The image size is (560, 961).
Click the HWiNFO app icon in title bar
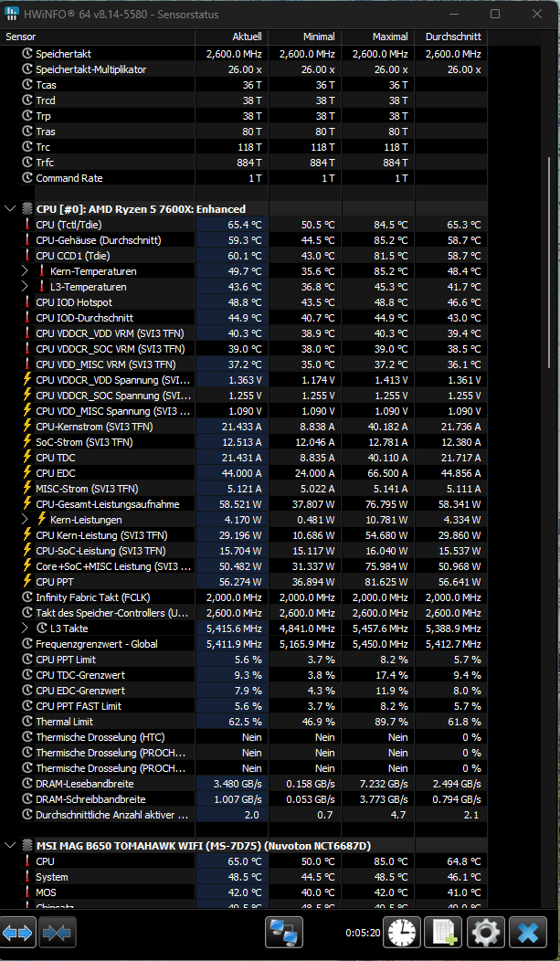[12, 14]
